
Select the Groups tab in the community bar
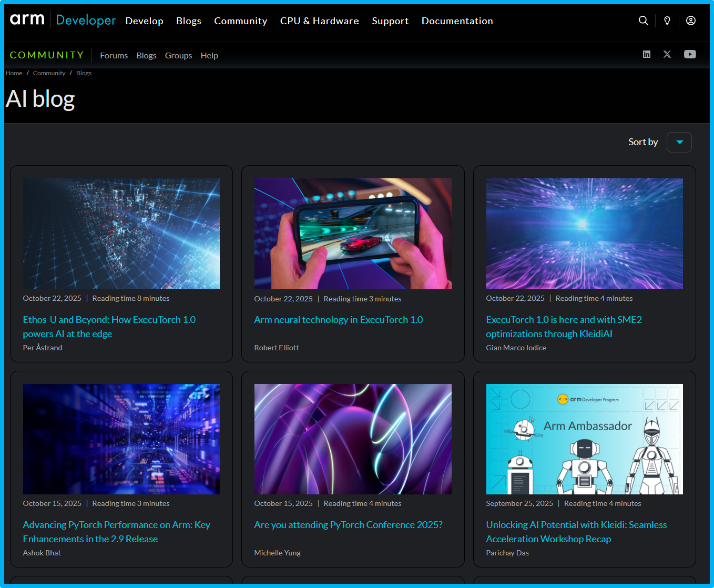click(x=178, y=55)
